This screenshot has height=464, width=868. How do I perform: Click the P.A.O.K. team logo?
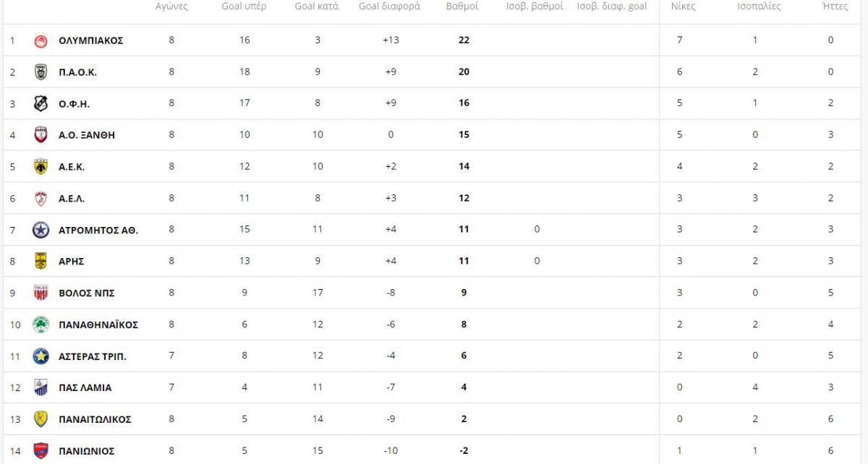[41, 72]
